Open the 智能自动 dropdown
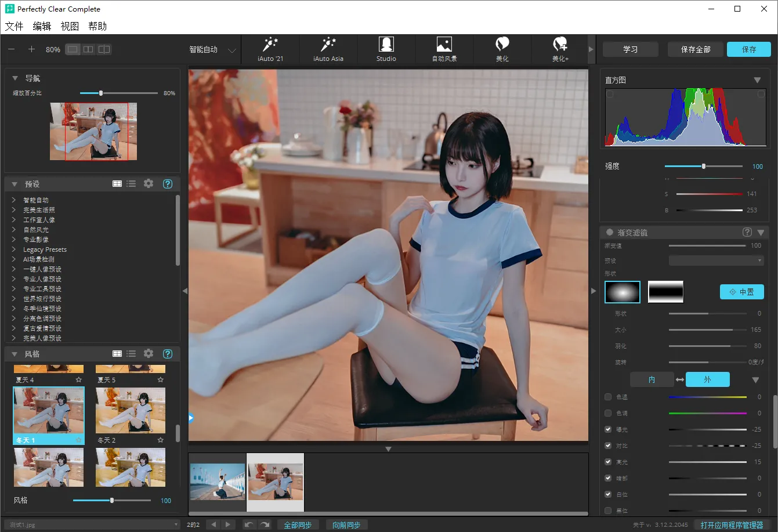Screen dimensions: 778x532 pyautogui.click(x=213, y=50)
